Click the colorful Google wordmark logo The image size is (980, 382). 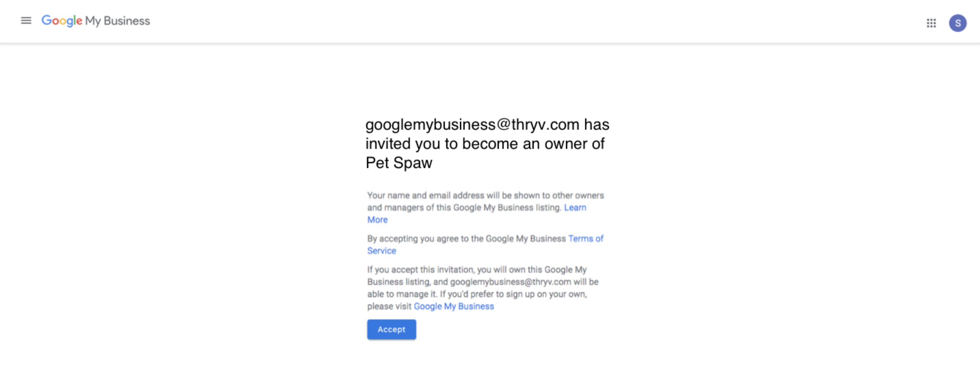(62, 21)
